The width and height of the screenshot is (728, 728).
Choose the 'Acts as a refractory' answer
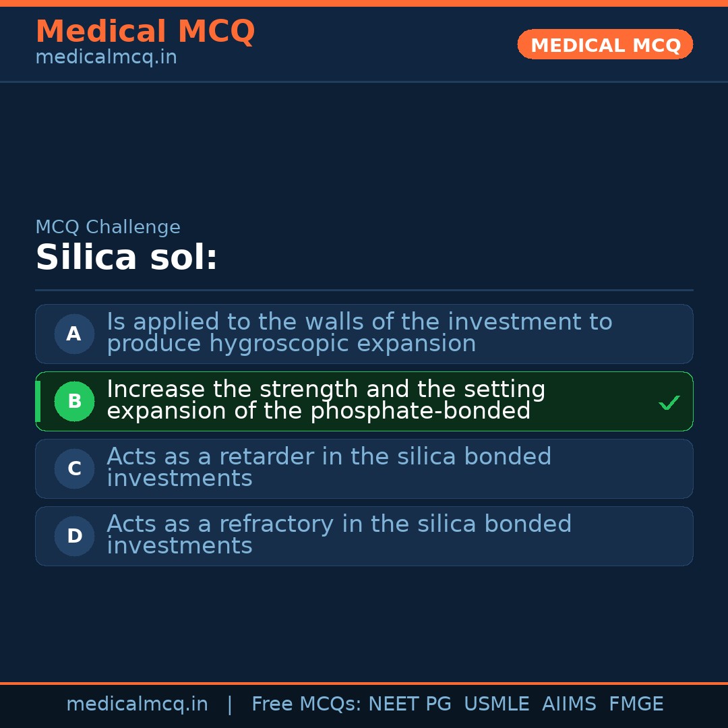pyautogui.click(x=339, y=535)
